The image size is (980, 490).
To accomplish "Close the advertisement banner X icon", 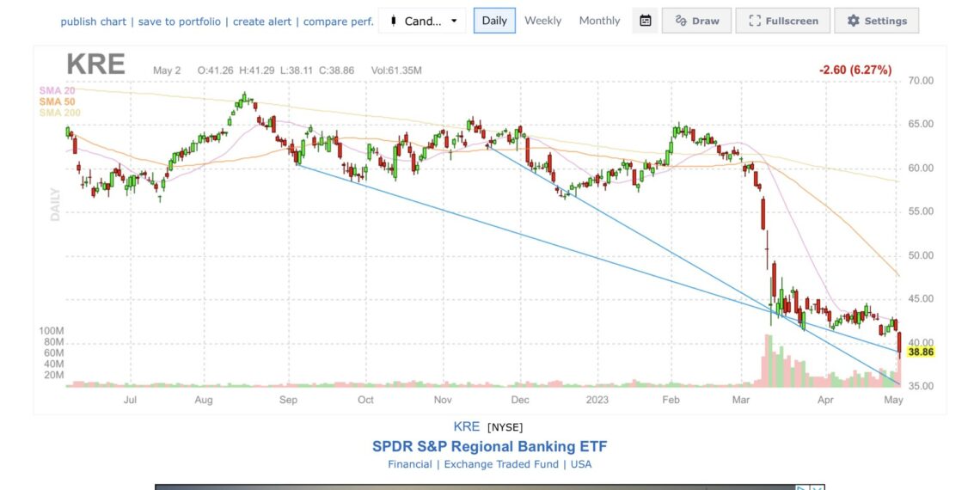I will [x=818, y=487].
